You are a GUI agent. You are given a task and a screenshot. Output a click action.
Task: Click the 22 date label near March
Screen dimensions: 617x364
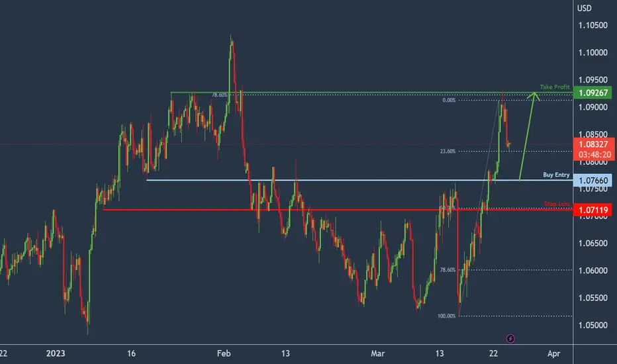493,353
